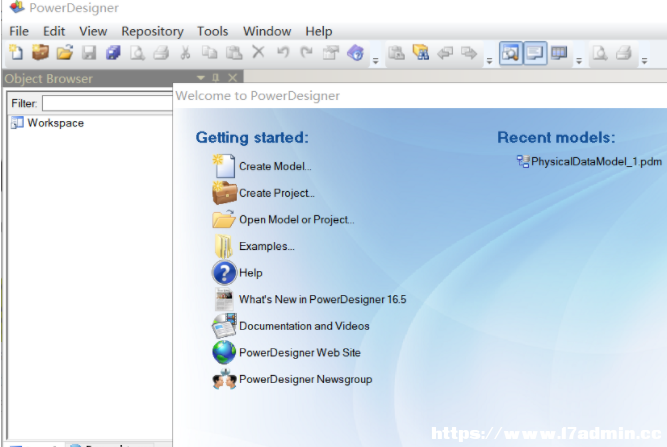The height and width of the screenshot is (447, 667).
Task: Expand overflow arrow after the view toggles
Action: pos(579,61)
